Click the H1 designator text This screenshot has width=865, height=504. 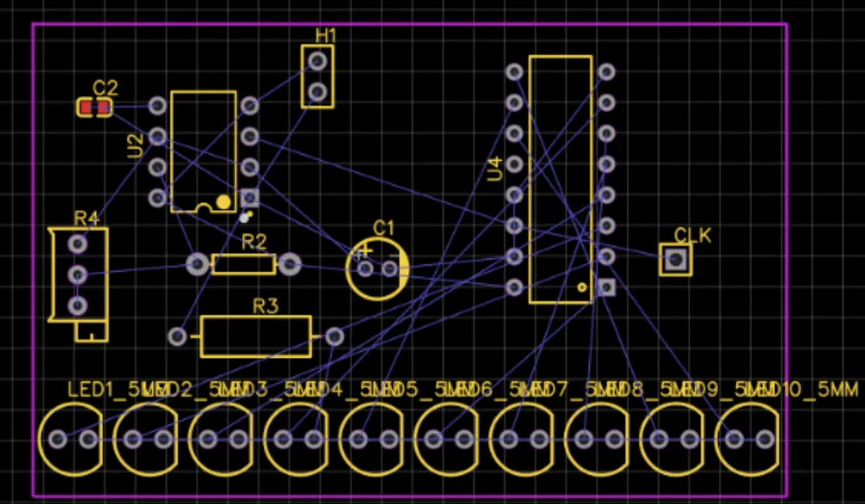pos(325,35)
